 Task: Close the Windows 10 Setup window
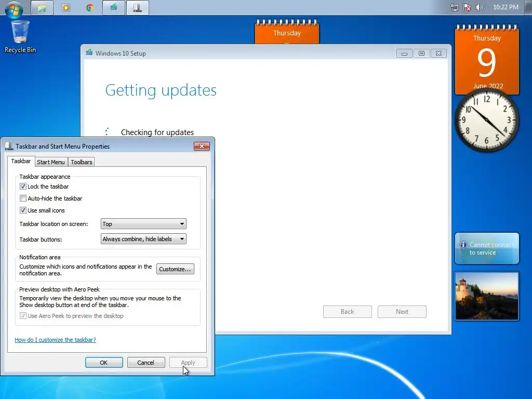pyautogui.click(x=438, y=54)
